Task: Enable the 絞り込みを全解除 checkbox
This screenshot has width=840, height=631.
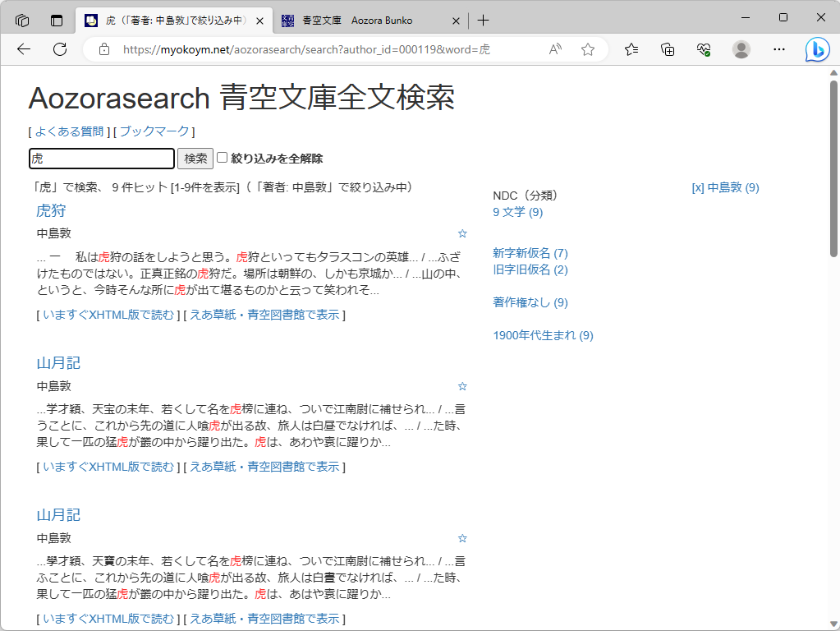Action: (222, 159)
